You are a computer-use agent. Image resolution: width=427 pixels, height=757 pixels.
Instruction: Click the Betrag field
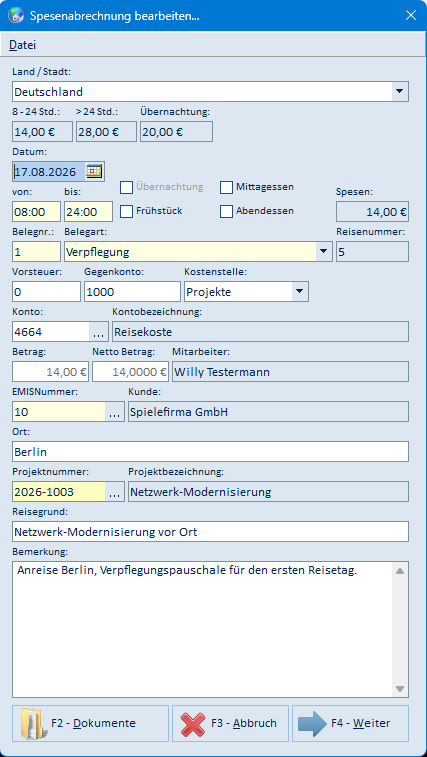tap(50, 372)
